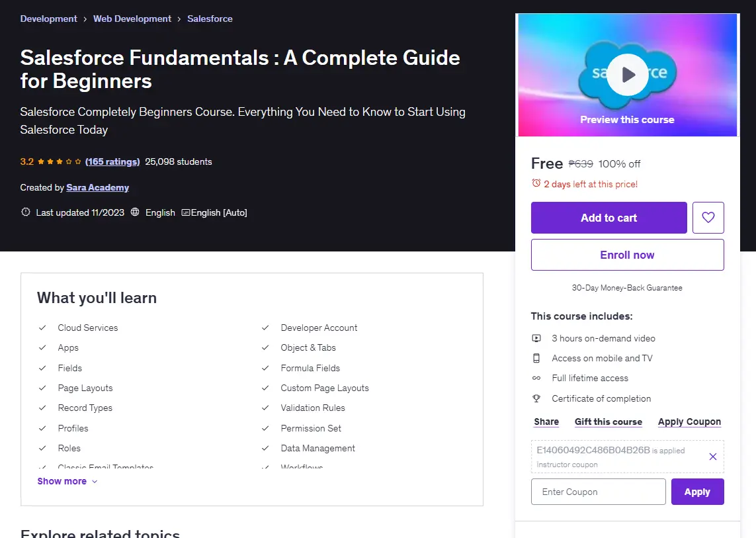
Task: Click Add to cart button
Action: (609, 218)
